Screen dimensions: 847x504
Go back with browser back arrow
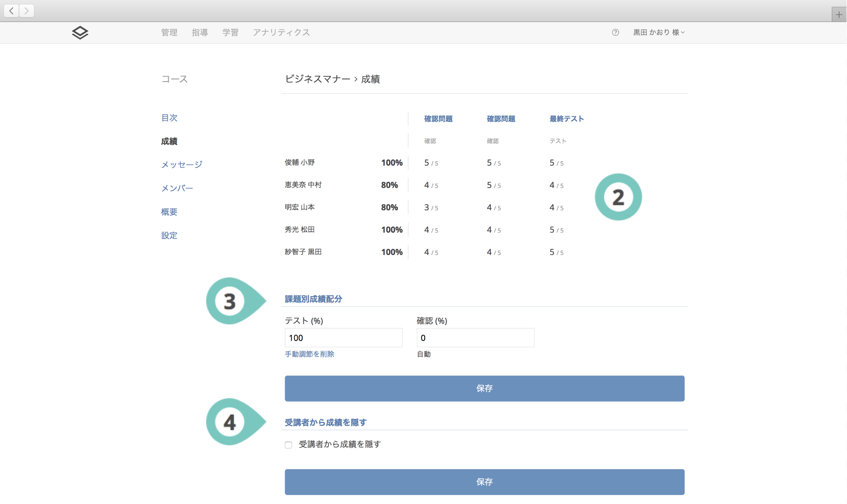12,11
